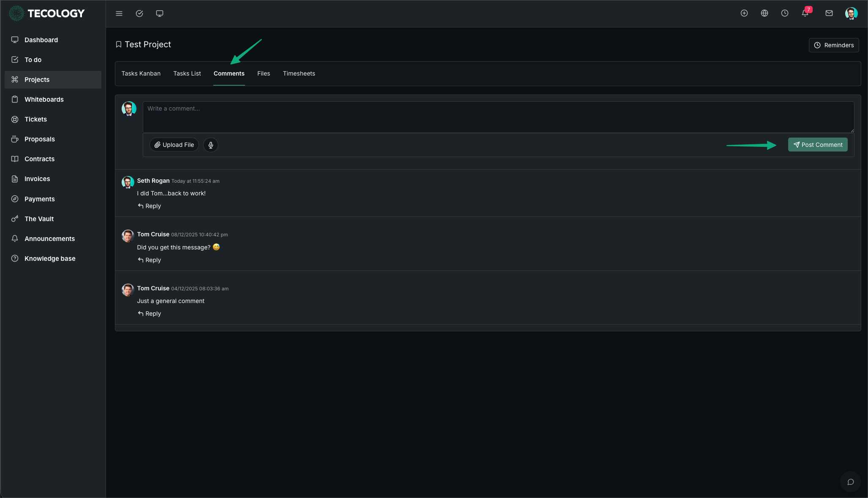This screenshot has width=868, height=498.
Task: Switch to the Tasks Kanban tab
Action: click(x=141, y=73)
